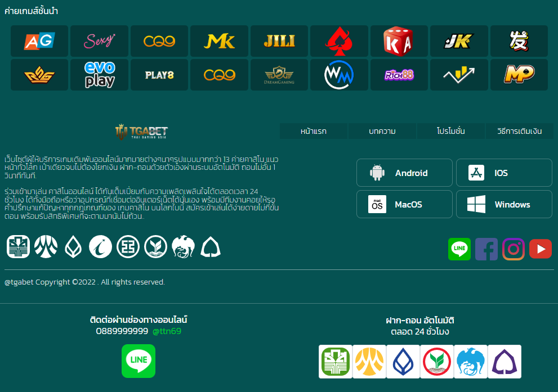
Task: Click the IOS download button
Action: click(x=505, y=173)
